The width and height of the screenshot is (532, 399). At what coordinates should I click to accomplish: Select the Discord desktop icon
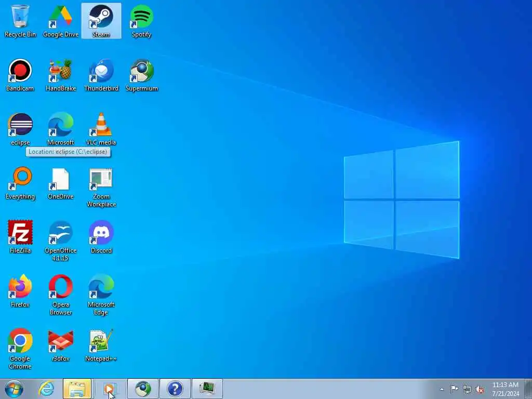click(x=101, y=237)
